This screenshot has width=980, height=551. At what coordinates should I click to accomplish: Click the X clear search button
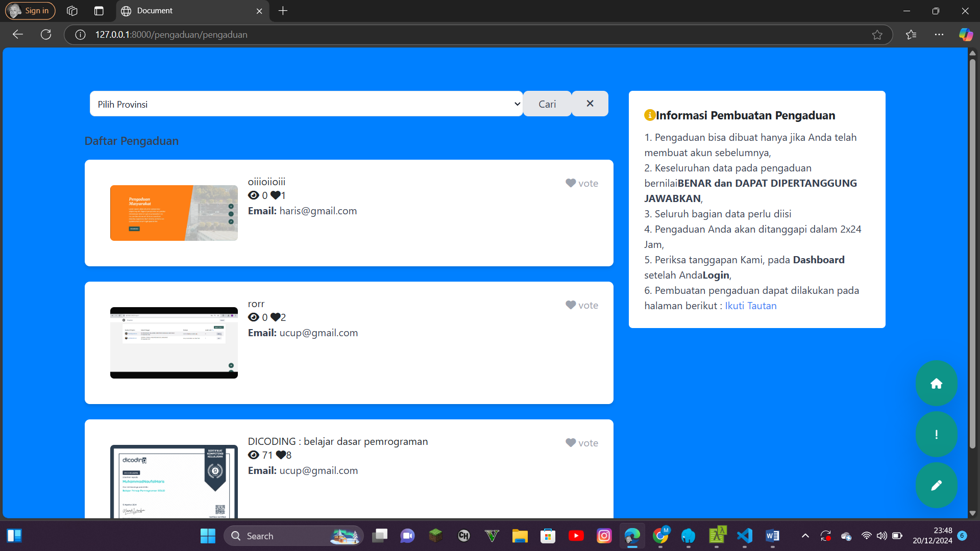(x=590, y=104)
